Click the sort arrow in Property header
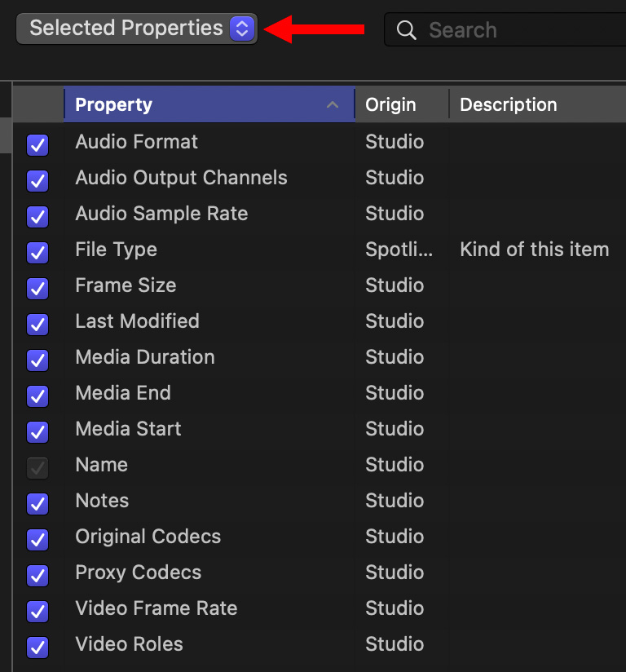626x672 pixels. (333, 104)
